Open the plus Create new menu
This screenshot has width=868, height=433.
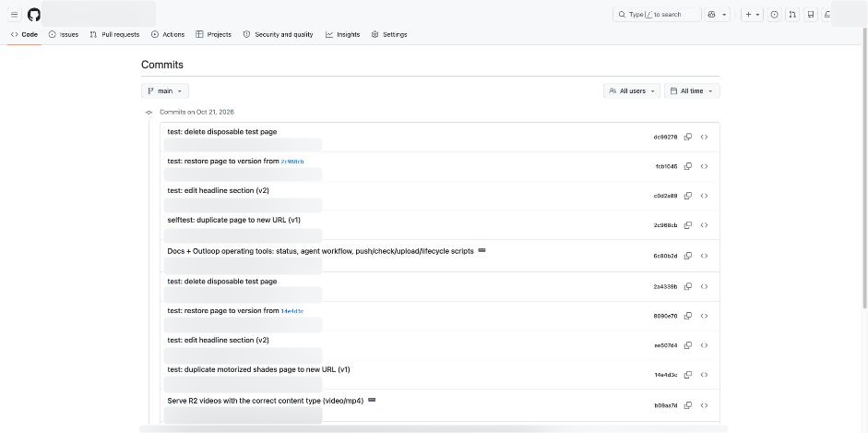753,15
